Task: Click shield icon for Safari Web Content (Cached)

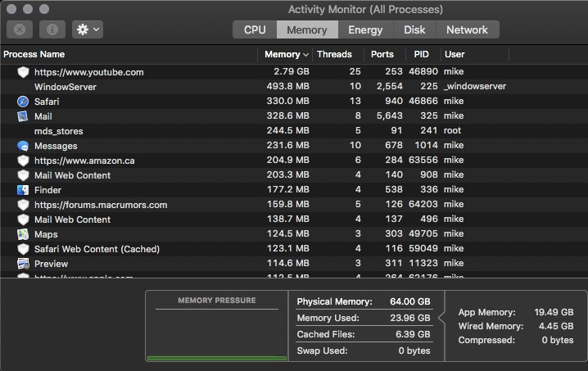Action: tap(23, 249)
